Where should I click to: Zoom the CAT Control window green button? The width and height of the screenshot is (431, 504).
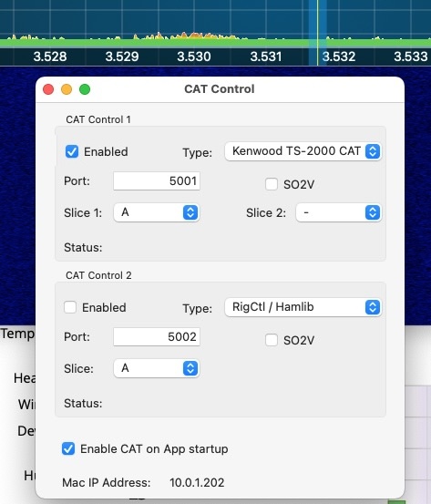coord(85,89)
